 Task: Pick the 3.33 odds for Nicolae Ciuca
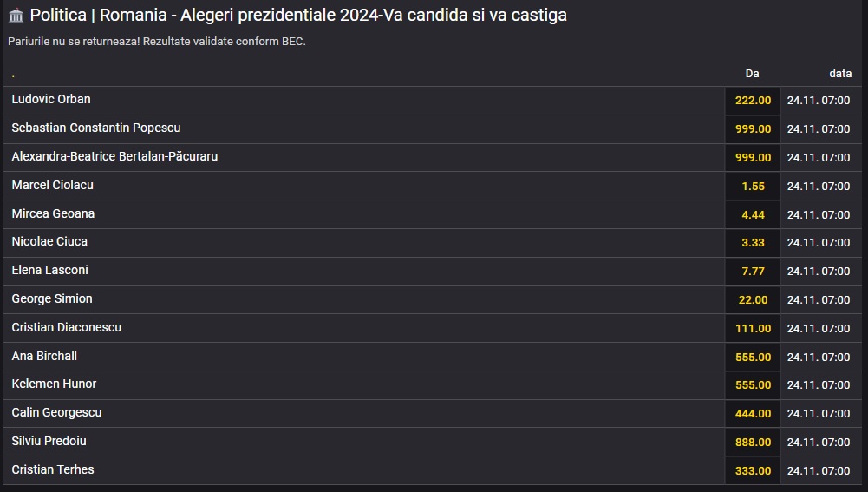coord(753,243)
